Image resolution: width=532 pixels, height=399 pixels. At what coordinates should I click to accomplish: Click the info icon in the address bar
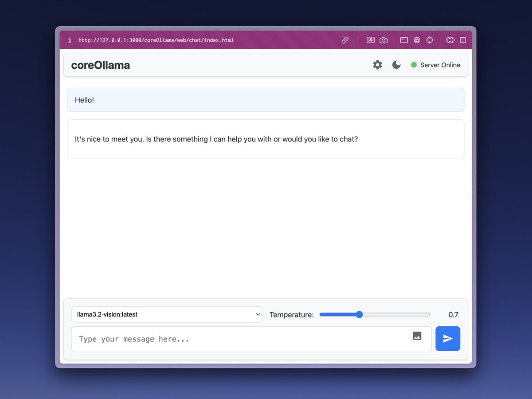point(70,40)
